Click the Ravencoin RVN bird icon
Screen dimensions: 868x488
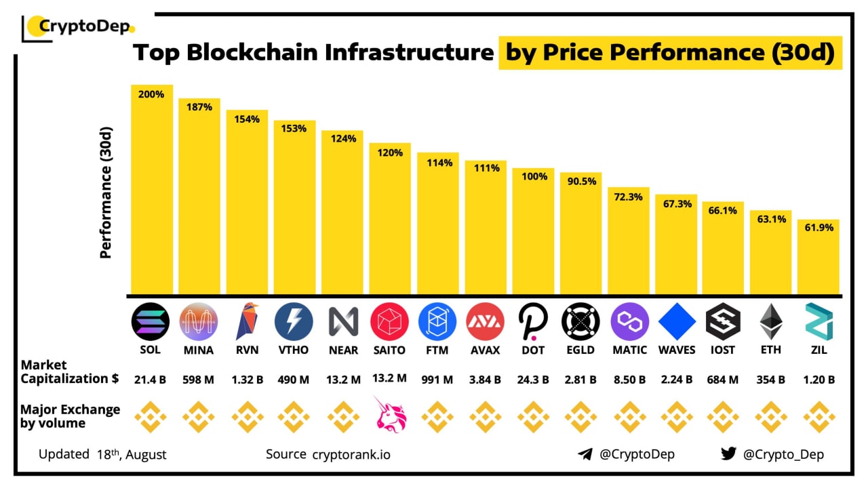click(246, 321)
